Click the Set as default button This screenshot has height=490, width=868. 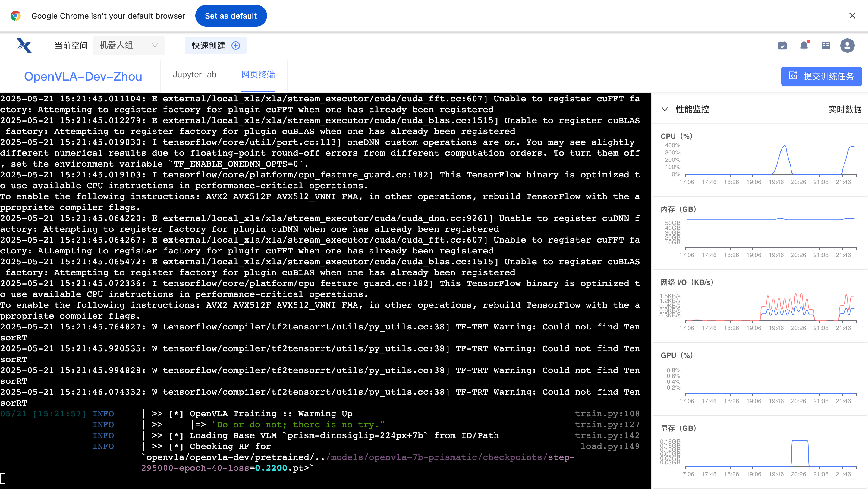pyautogui.click(x=231, y=16)
